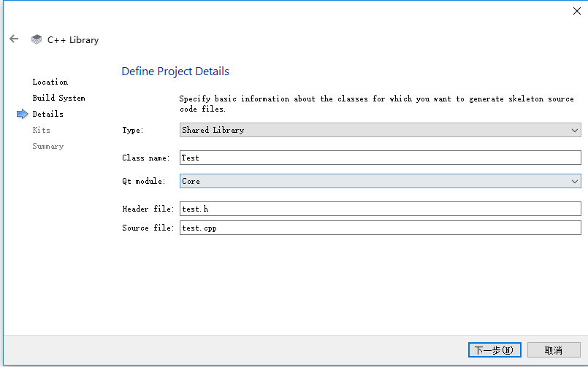Expand the Qt module dropdown arrow

tap(575, 181)
